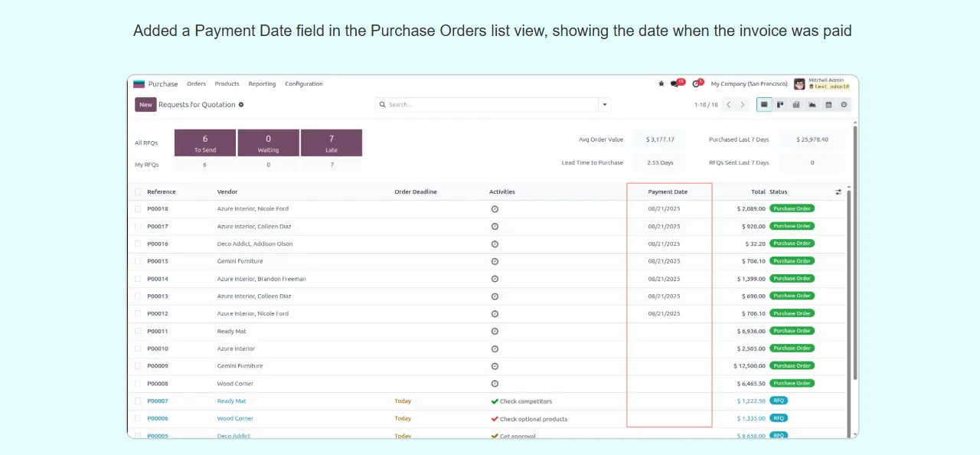Image resolution: width=980 pixels, height=455 pixels.
Task: Check the select-all header checkbox
Action: 138,192
